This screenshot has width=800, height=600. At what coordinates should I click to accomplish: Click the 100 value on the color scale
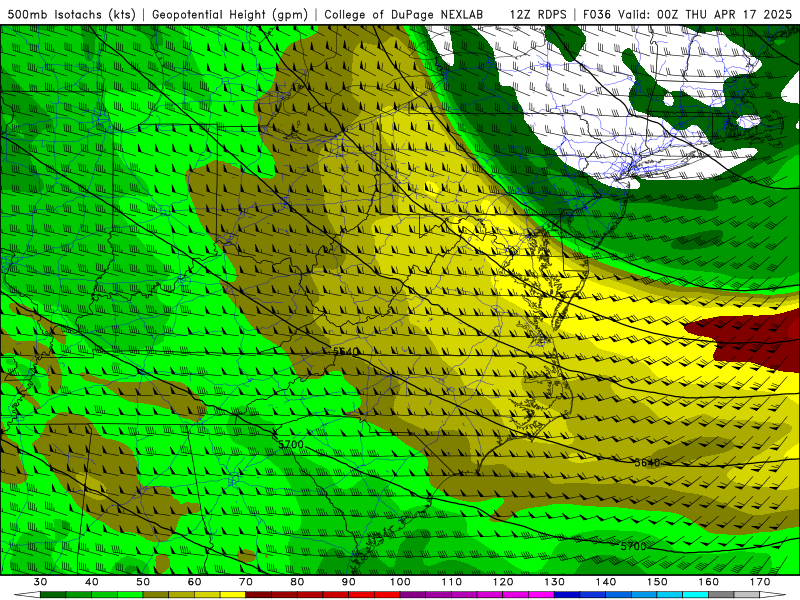coord(401,582)
